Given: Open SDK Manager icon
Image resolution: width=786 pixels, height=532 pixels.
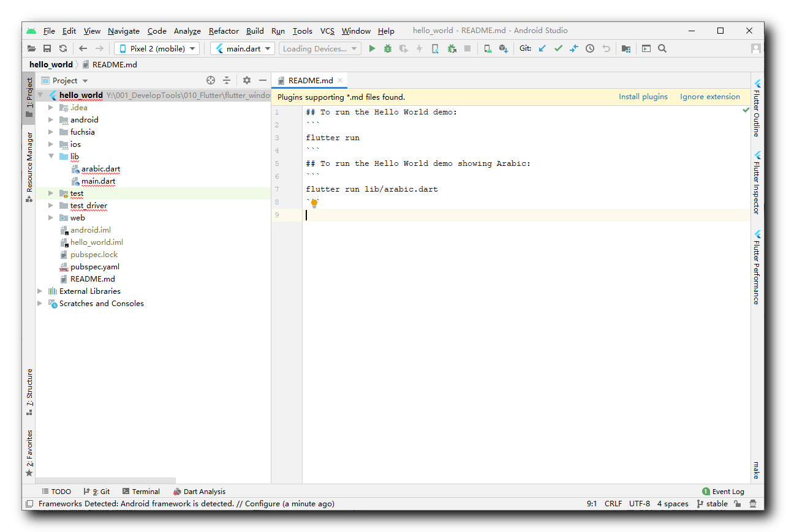Looking at the screenshot, I should tap(504, 48).
